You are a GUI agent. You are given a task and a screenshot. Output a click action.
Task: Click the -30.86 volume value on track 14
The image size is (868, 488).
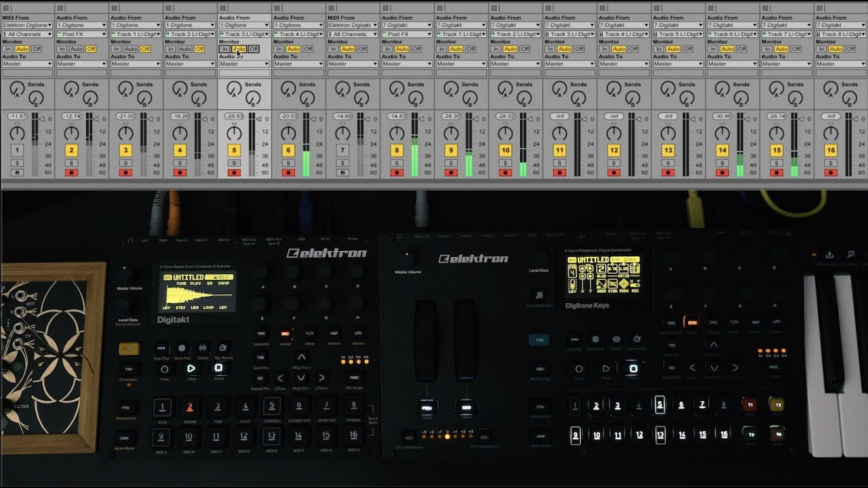[722, 117]
